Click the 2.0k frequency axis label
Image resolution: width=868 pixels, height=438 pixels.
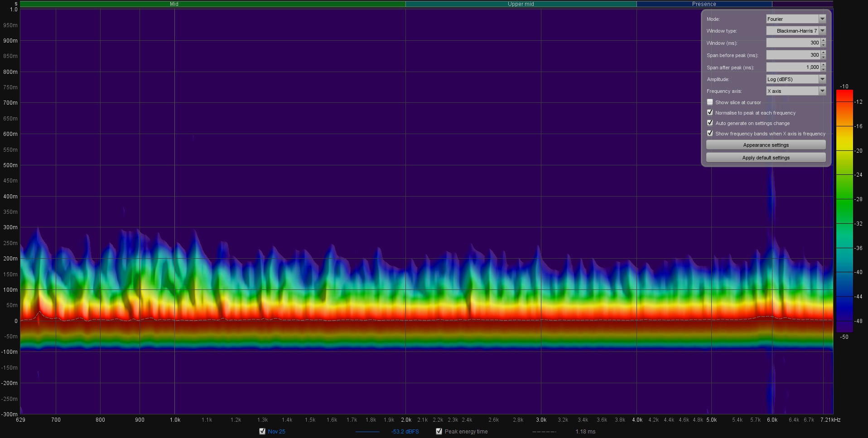[x=406, y=420]
